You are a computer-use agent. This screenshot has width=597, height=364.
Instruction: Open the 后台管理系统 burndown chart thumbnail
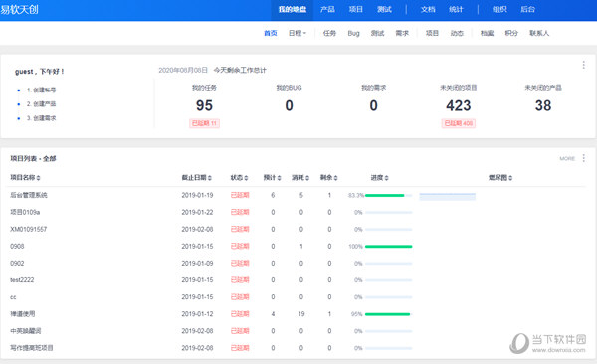448,196
